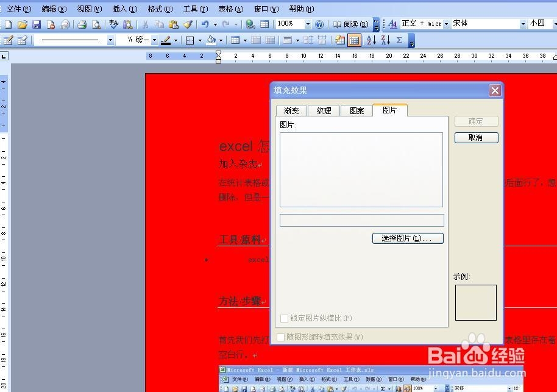Click the Permission document icon

click(51, 24)
